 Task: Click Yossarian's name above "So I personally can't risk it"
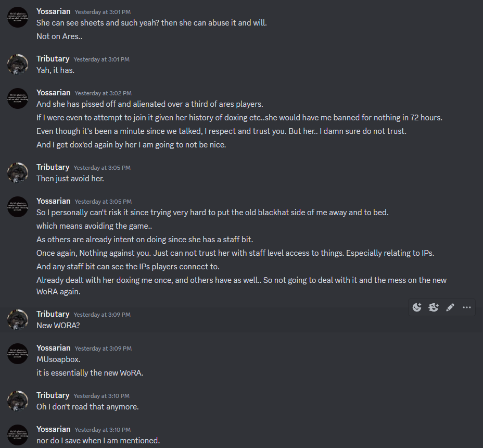[x=53, y=201]
